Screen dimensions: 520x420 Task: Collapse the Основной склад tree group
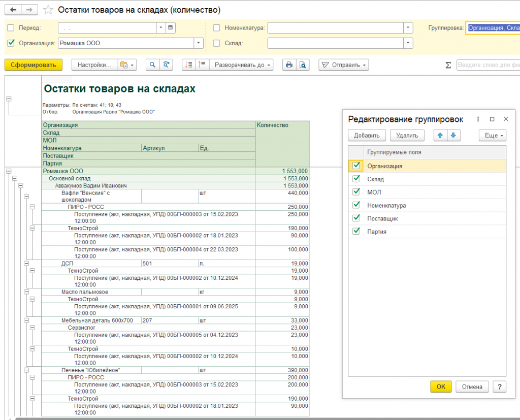coord(14,178)
